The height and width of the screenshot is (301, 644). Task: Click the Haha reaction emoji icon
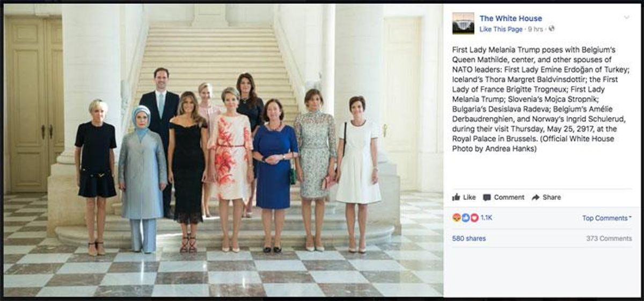[457, 218]
